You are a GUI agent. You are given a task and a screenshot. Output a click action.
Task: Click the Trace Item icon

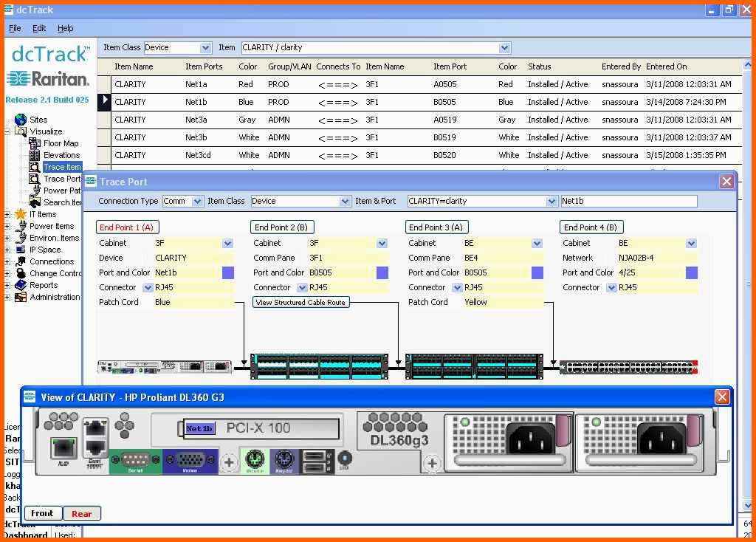34,167
